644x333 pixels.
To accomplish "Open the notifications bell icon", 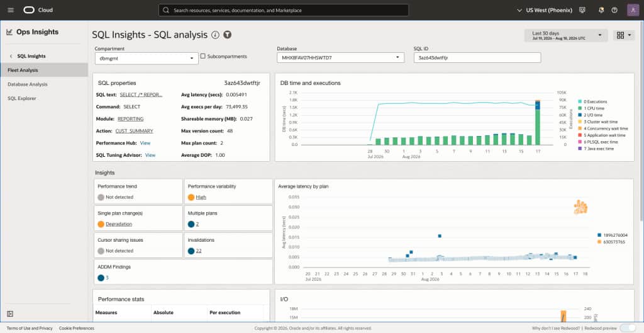I will coord(601,10).
